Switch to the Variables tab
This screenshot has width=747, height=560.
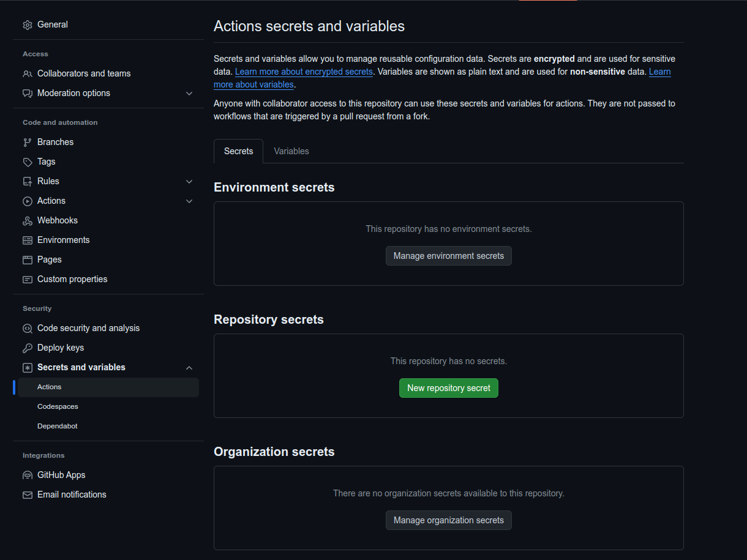(x=291, y=151)
